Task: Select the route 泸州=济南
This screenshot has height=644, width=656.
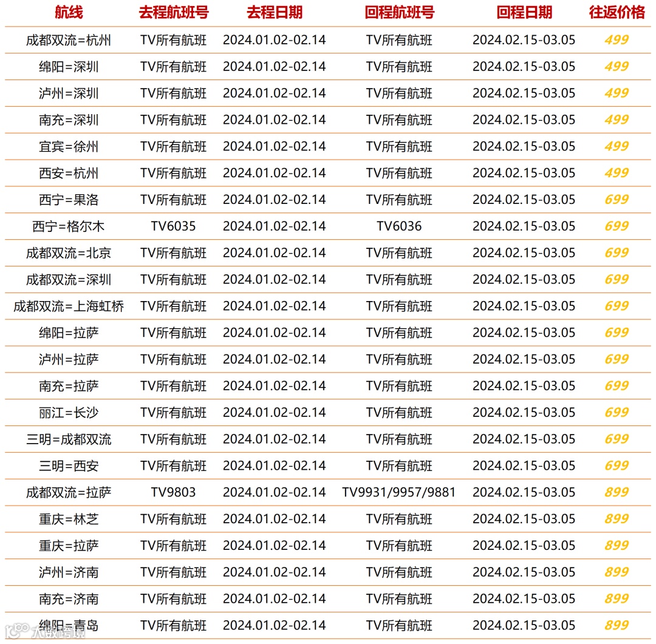Action: [69, 572]
